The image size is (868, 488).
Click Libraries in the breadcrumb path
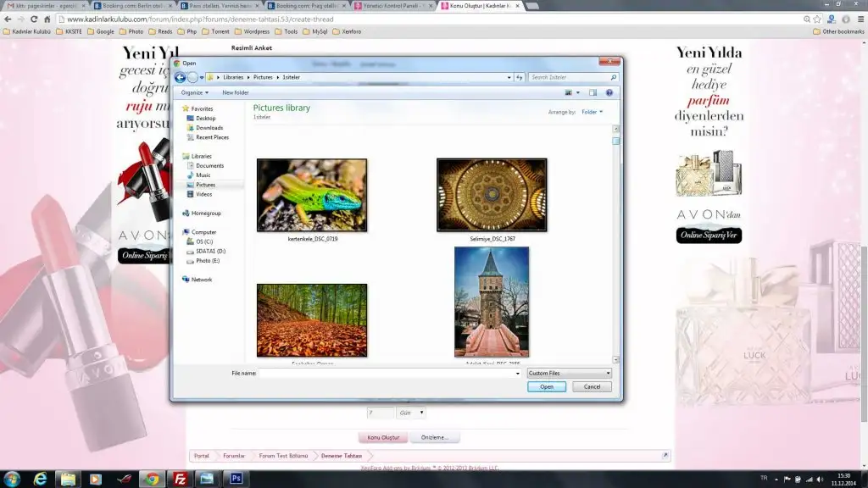tap(233, 77)
